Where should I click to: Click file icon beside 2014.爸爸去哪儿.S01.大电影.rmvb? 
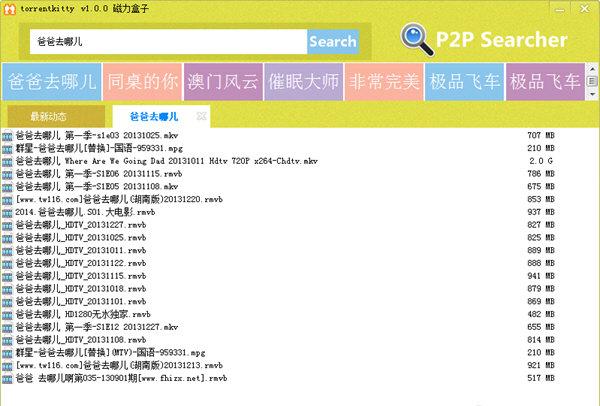(x=8, y=212)
